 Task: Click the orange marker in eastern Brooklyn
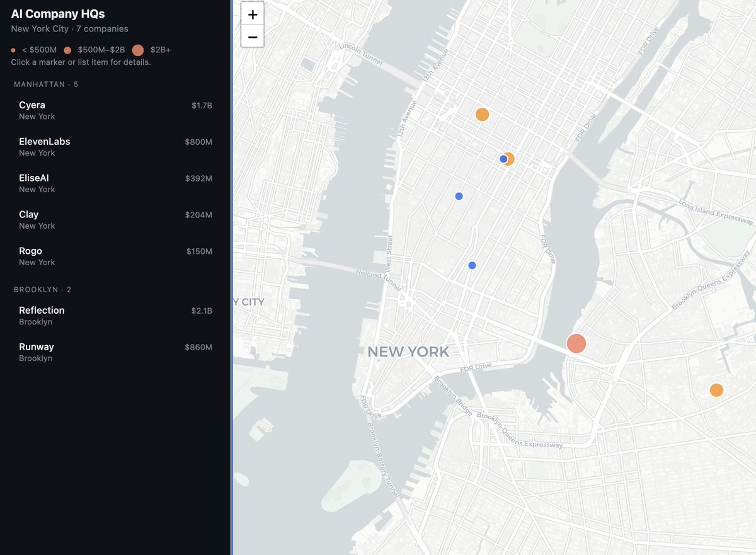[716, 390]
